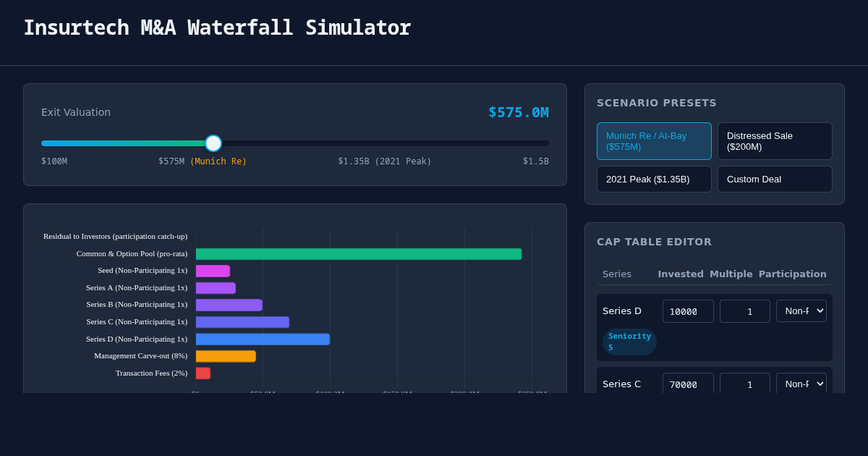Click the Series A purple bar

216,288
